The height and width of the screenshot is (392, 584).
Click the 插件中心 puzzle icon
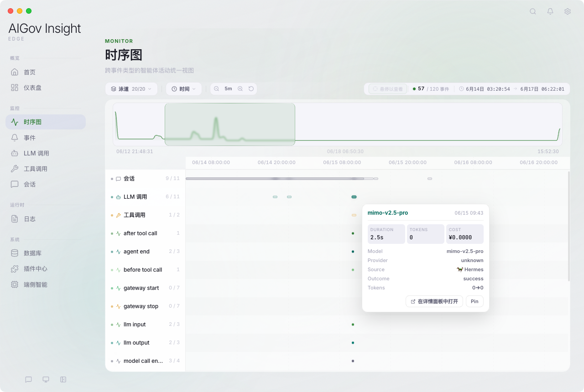click(15, 269)
